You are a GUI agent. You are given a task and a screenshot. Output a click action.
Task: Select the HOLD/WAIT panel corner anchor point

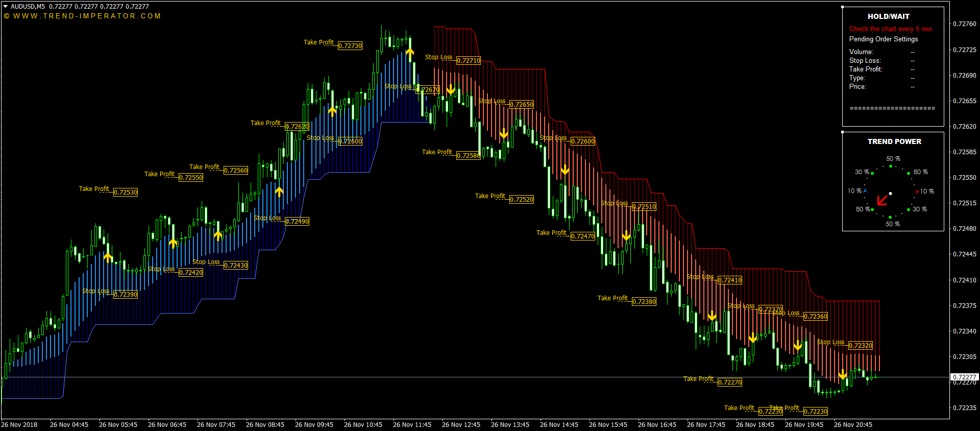point(842,7)
